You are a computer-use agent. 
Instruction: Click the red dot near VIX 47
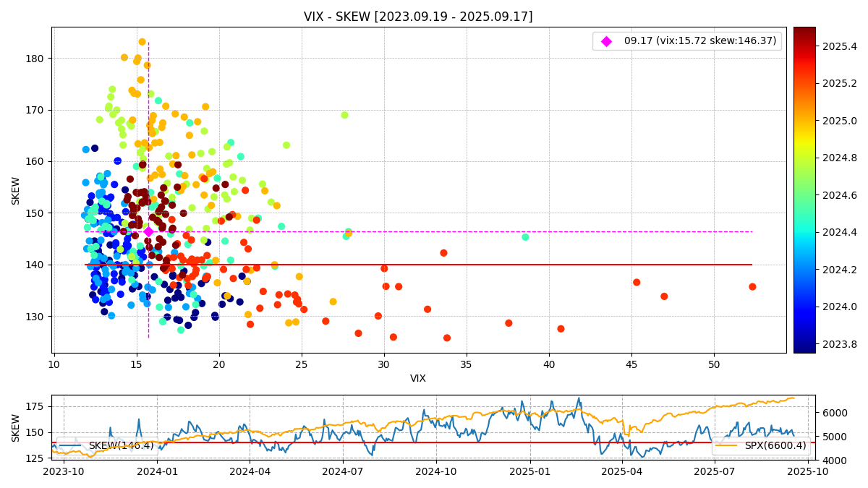click(x=664, y=296)
